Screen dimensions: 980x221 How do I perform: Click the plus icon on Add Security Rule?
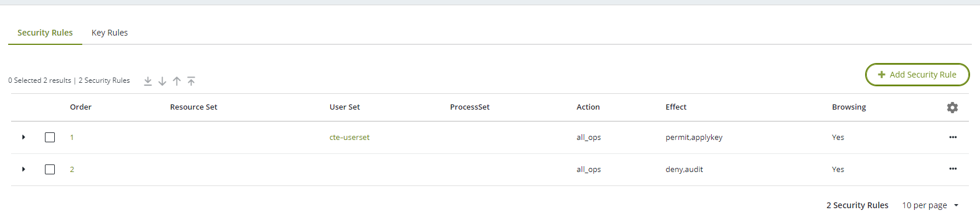(881, 75)
